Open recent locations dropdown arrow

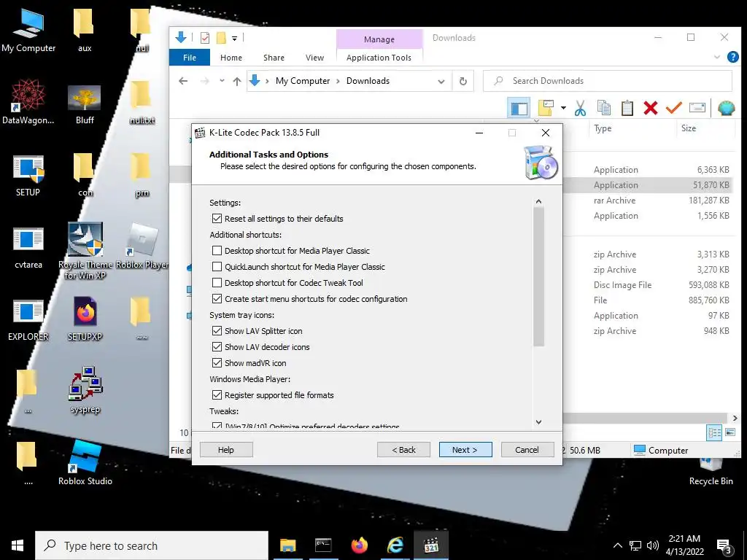coord(222,81)
